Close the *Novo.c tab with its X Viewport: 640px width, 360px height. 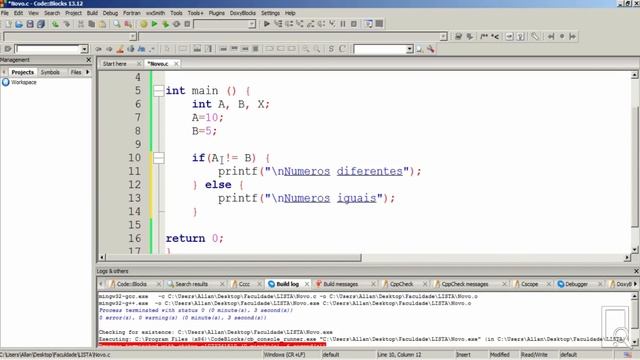click(176, 64)
